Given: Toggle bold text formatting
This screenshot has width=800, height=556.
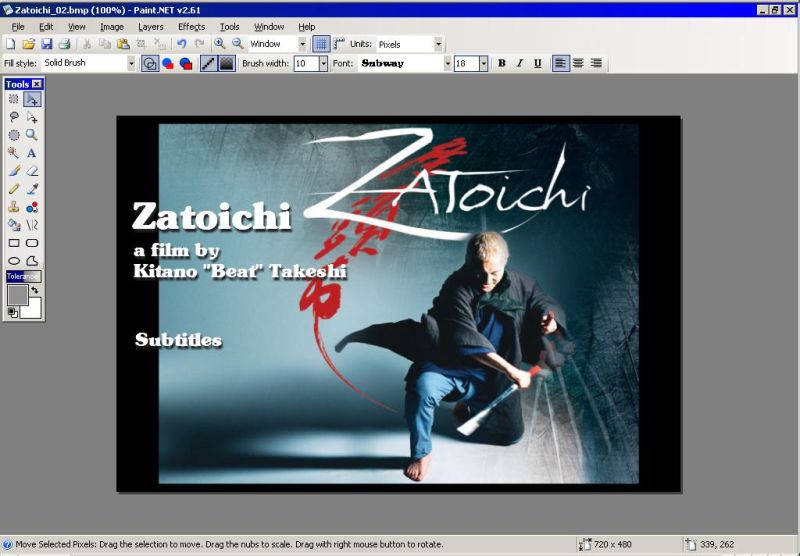Looking at the screenshot, I should point(502,63).
